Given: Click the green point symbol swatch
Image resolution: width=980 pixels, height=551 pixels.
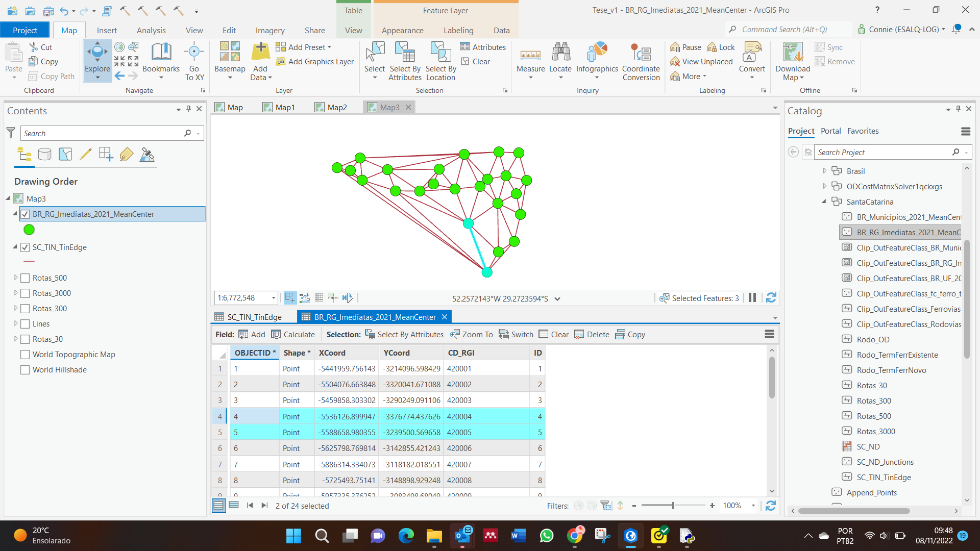Looking at the screenshot, I should click(x=29, y=230).
